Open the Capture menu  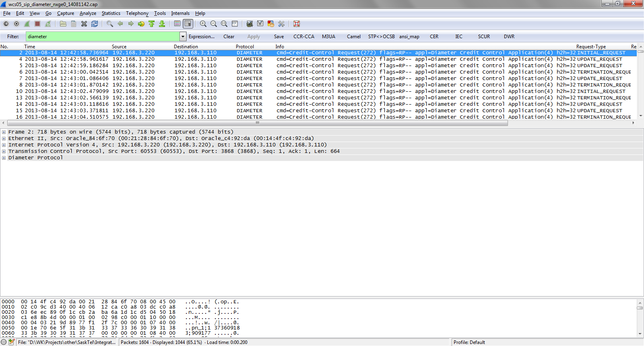(x=66, y=13)
